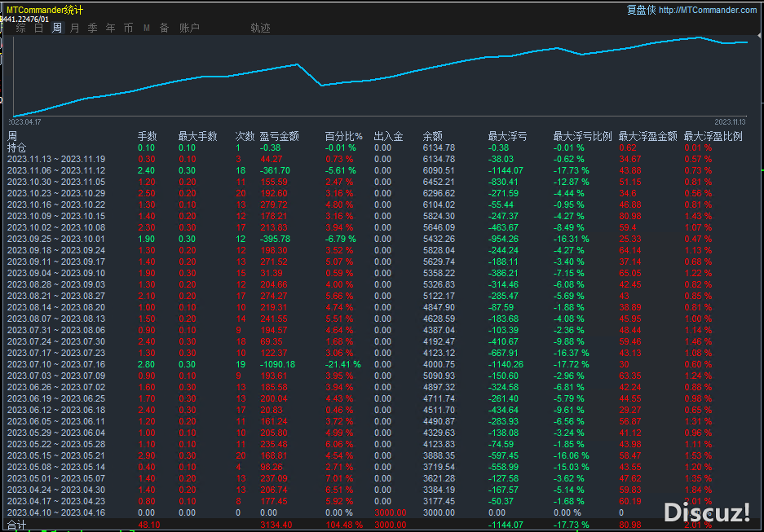
Task: Click the 最大手数 column header
Action: point(197,136)
